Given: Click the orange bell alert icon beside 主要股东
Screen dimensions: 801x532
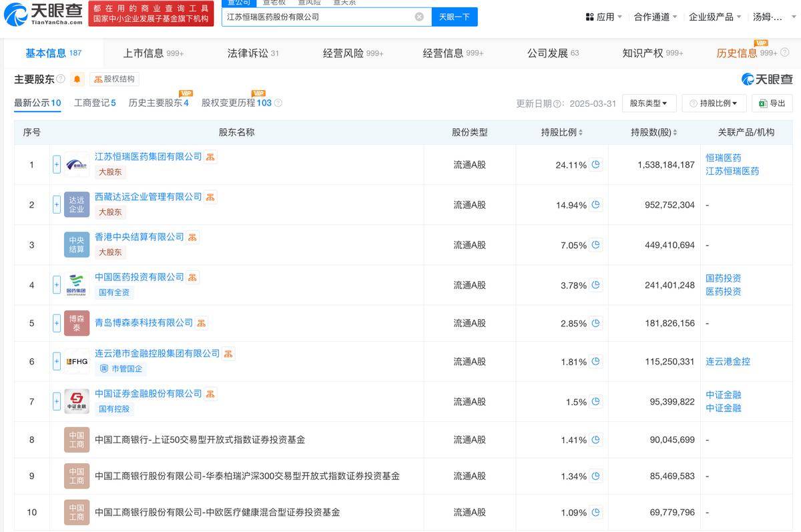Looking at the screenshot, I should click(x=77, y=79).
